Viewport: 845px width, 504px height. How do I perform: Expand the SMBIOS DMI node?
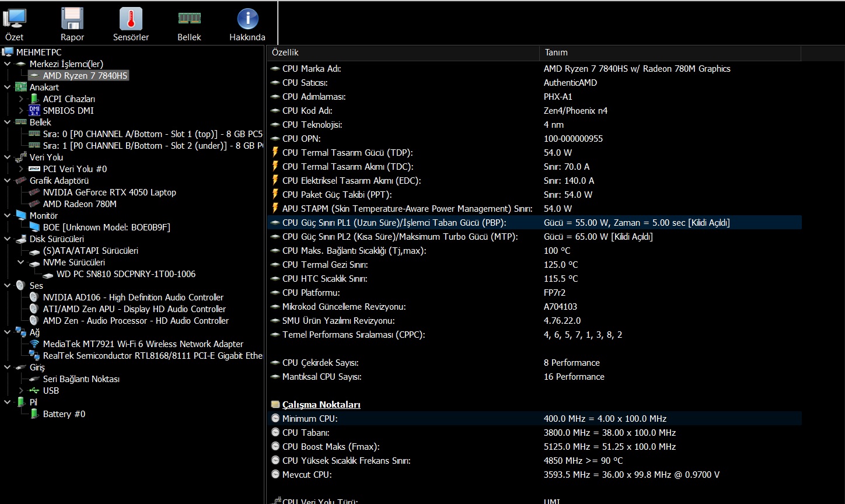[21, 111]
